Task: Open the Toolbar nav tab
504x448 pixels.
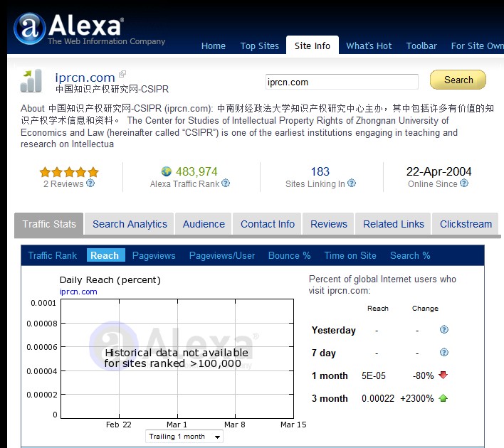Action: click(x=421, y=46)
